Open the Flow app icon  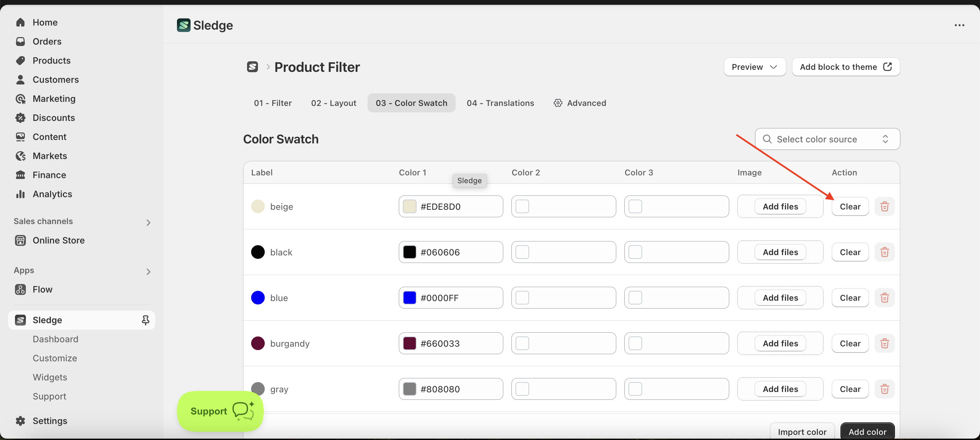[20, 289]
